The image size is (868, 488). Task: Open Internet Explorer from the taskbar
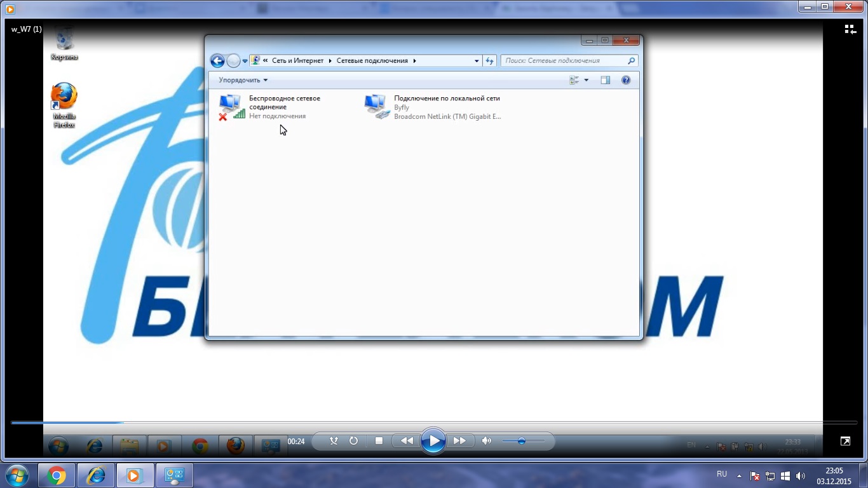pyautogui.click(x=96, y=475)
